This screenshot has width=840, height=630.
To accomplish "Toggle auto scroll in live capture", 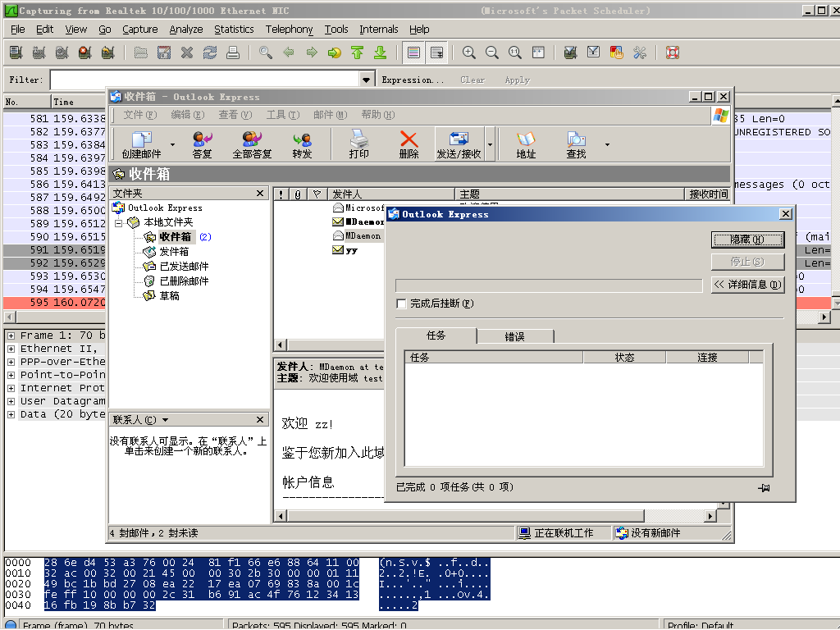I will pos(437,52).
